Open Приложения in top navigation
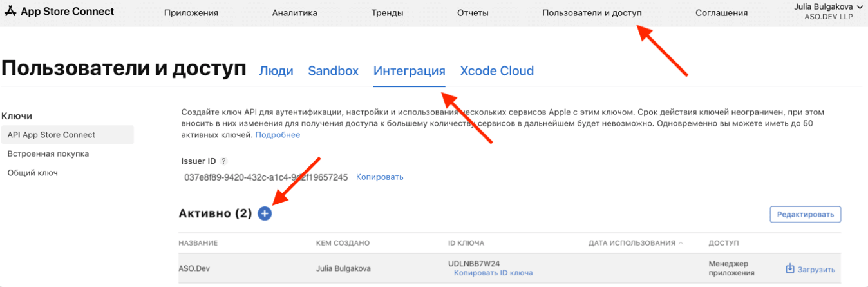 pos(191,13)
